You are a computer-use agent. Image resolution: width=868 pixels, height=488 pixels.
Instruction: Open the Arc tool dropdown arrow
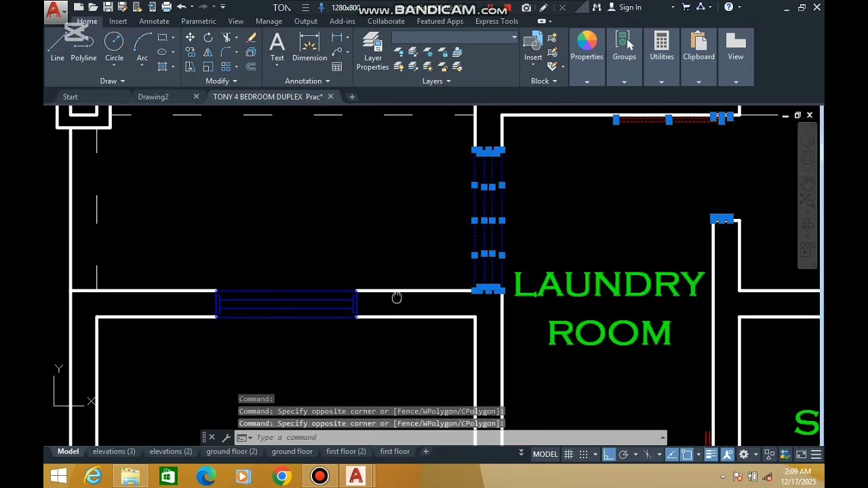click(x=142, y=66)
